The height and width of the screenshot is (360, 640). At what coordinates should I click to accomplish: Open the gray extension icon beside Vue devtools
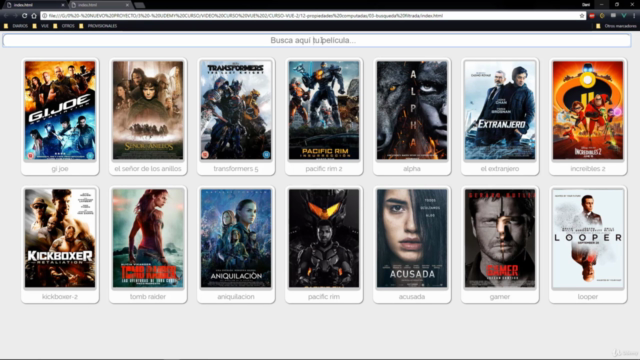(x=613, y=16)
